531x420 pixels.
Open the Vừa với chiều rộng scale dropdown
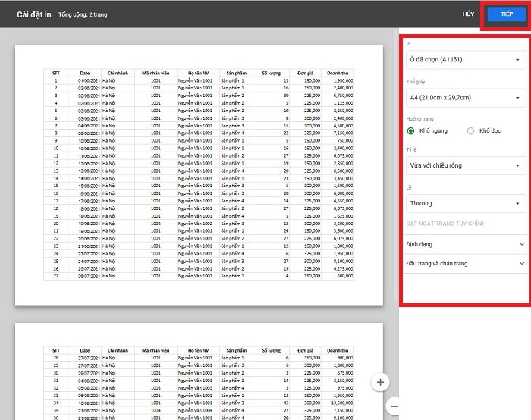click(x=464, y=165)
